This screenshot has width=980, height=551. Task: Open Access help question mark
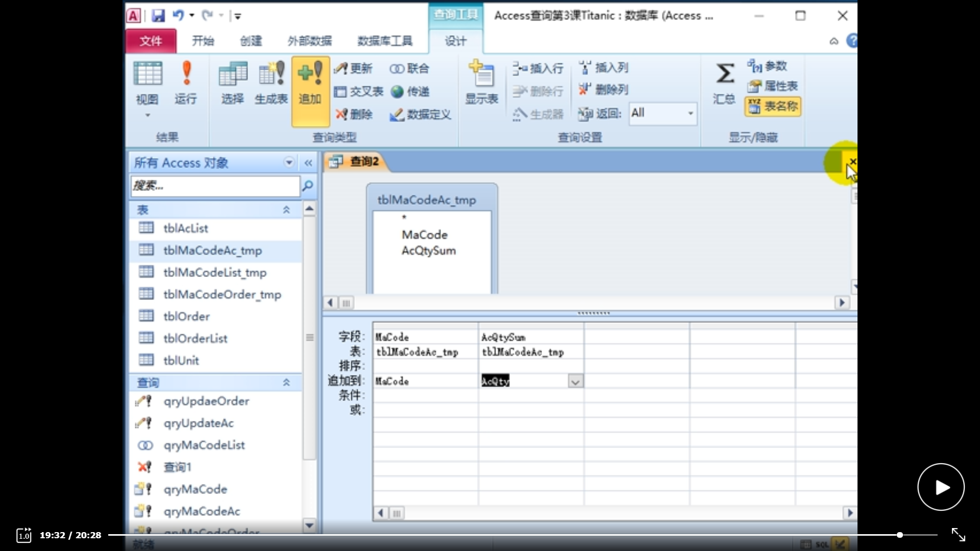[x=852, y=40]
